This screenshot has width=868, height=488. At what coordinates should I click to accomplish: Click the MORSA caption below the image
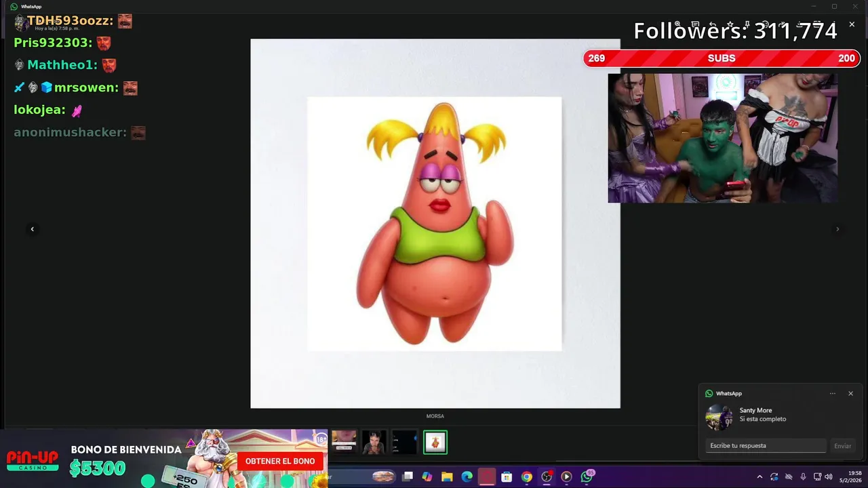tap(435, 416)
